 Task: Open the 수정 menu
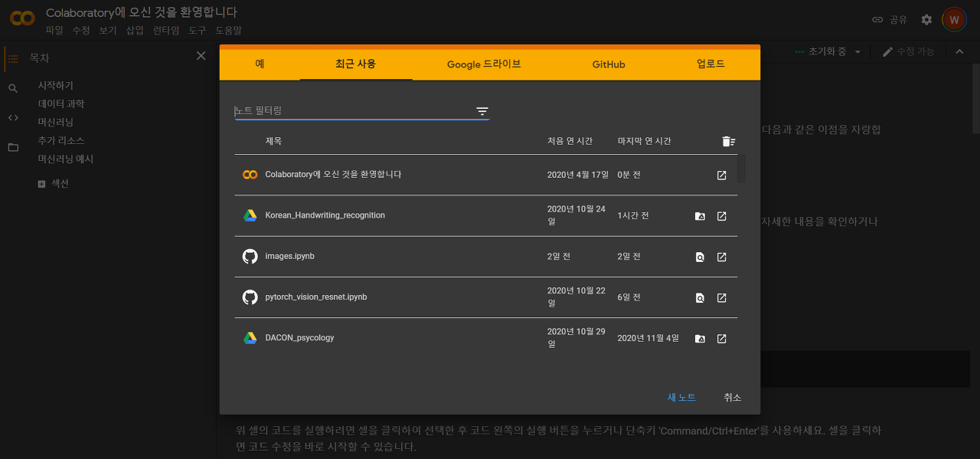pos(81,31)
